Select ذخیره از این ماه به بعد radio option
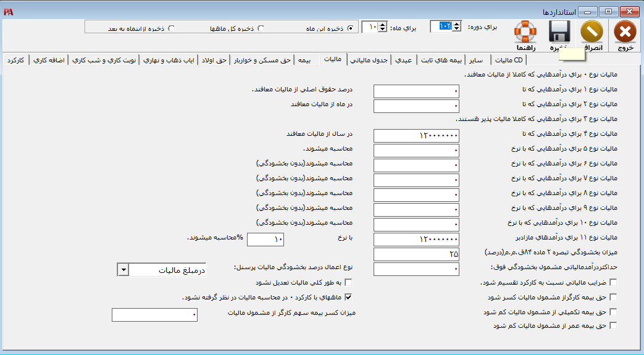This screenshot has width=644, height=355. pos(171,28)
